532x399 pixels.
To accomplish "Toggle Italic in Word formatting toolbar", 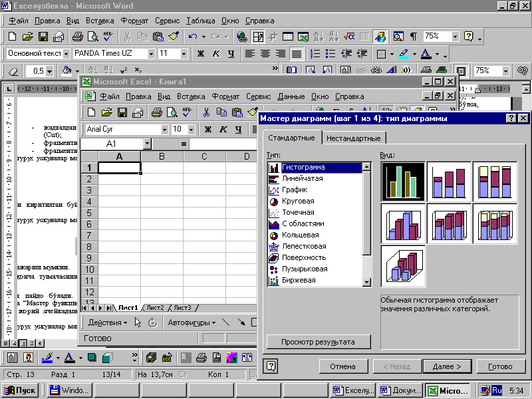I will click(216, 54).
